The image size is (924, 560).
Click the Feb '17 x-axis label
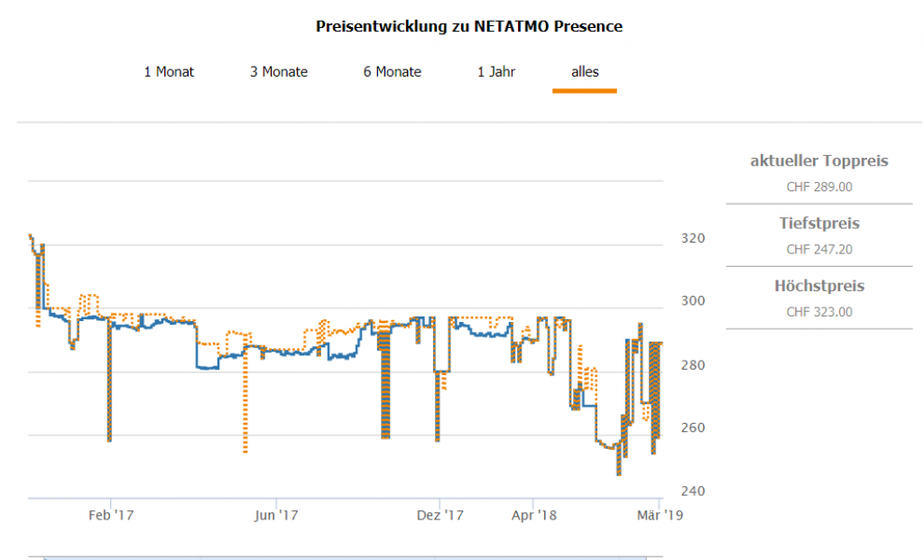click(x=110, y=516)
